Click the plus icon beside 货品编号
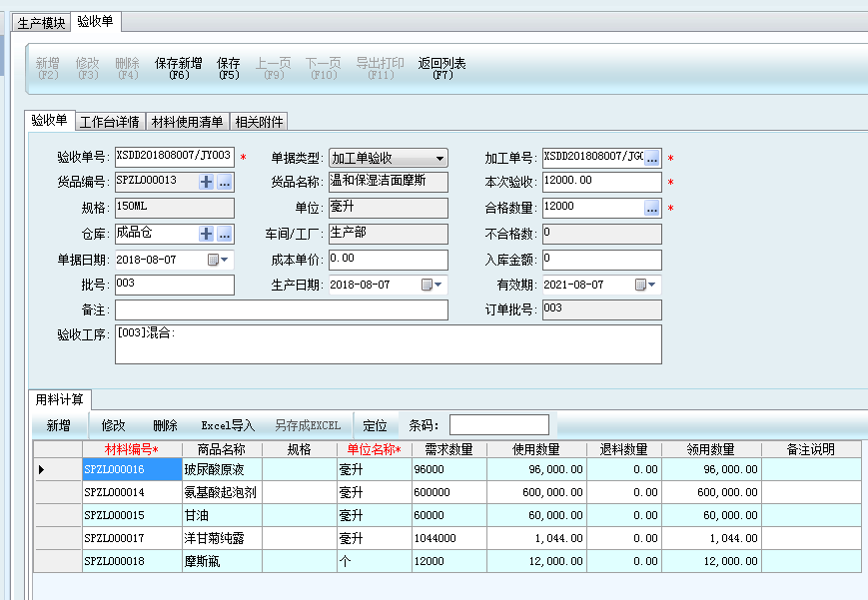 click(206, 182)
